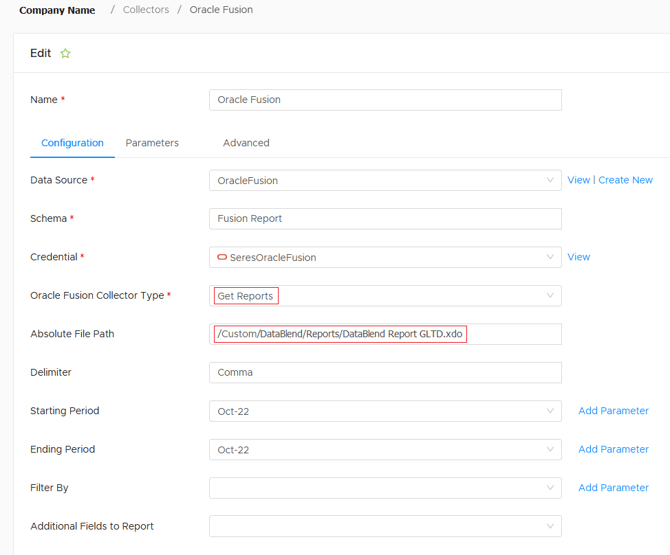Click the Absolute File Path field
Viewport: 670px width, 555px height.
pos(384,334)
